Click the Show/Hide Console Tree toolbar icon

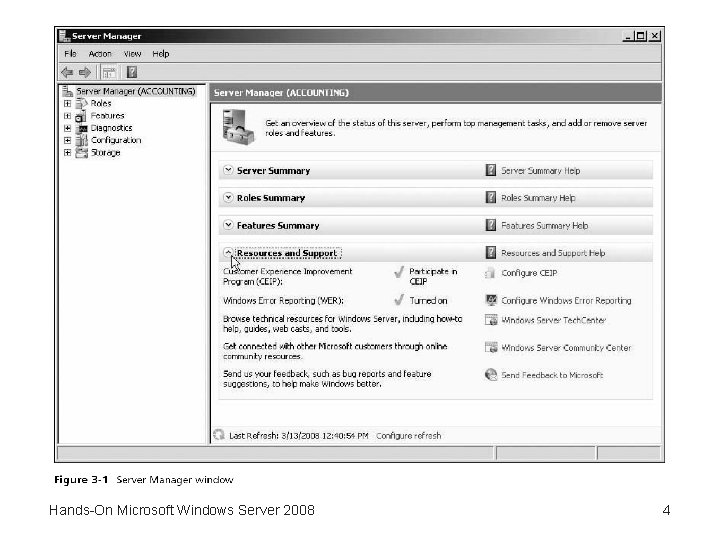click(109, 72)
